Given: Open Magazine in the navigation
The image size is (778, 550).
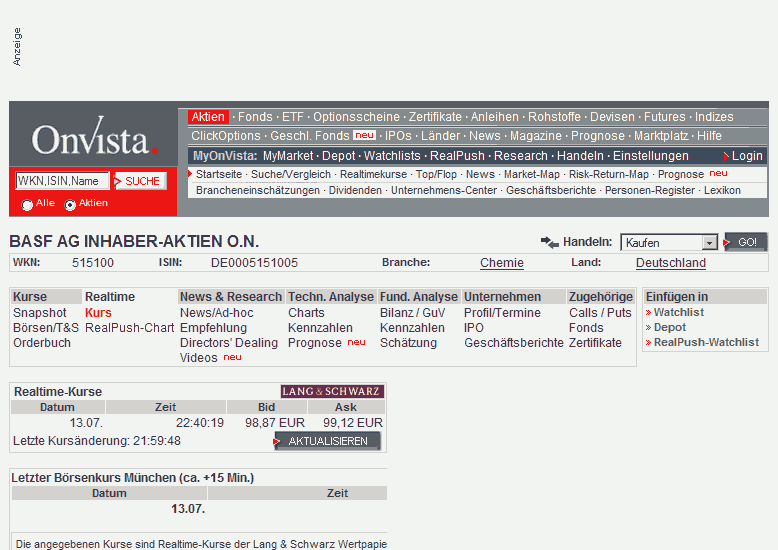Looking at the screenshot, I should pos(536,136).
